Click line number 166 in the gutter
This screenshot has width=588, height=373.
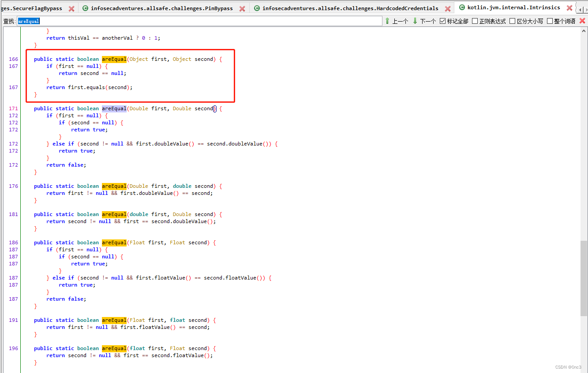pos(13,59)
